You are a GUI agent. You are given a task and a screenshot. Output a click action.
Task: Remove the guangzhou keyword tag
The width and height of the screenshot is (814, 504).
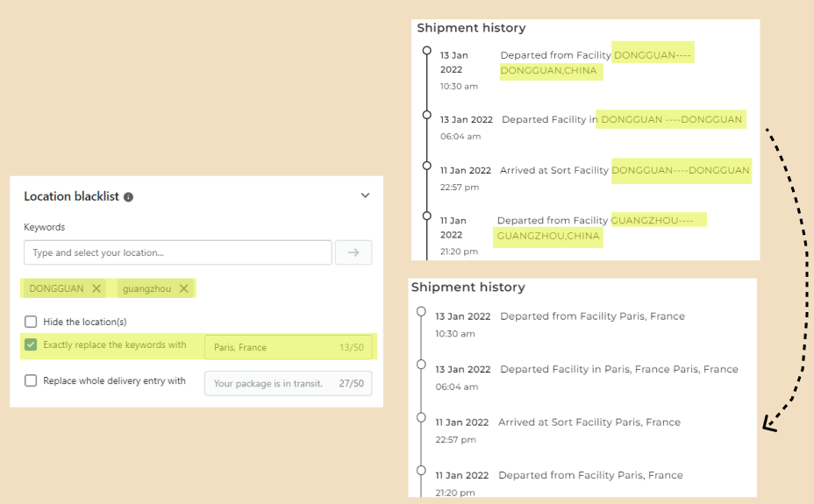point(183,288)
